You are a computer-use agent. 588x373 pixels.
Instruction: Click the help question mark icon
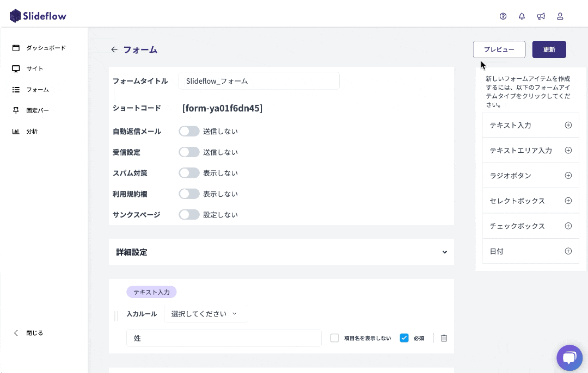(x=503, y=16)
